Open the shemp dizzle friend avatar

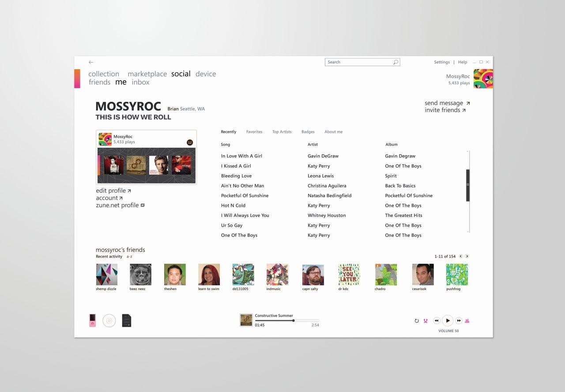[x=107, y=275]
